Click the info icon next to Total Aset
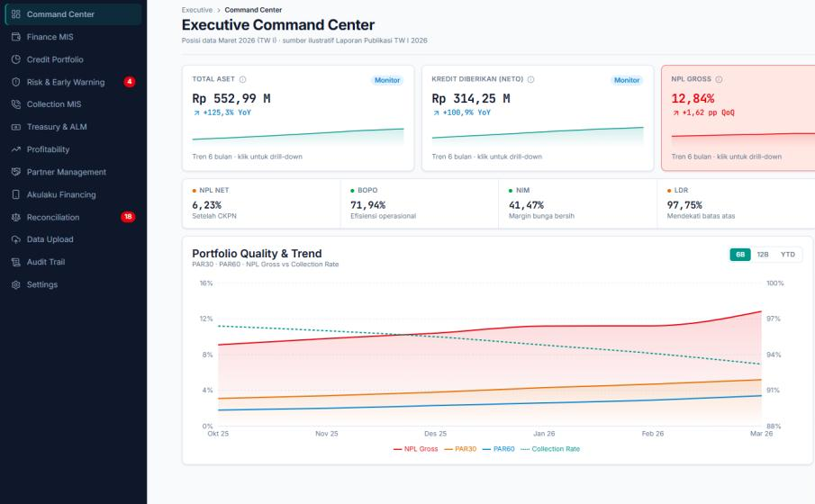 (243, 79)
